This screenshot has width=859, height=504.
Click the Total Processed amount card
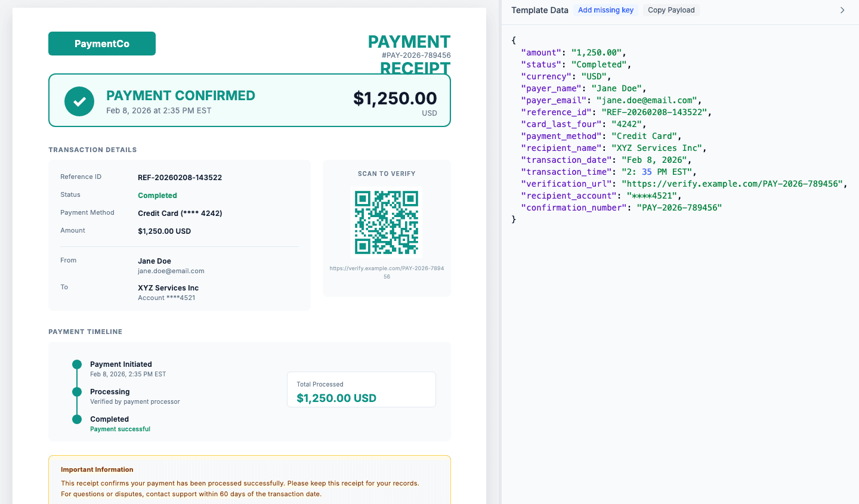click(x=361, y=391)
